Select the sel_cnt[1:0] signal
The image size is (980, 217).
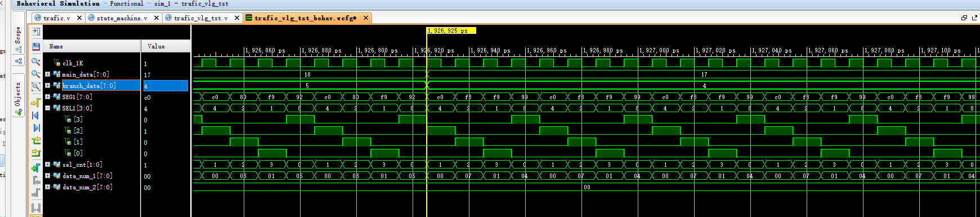pos(83,165)
